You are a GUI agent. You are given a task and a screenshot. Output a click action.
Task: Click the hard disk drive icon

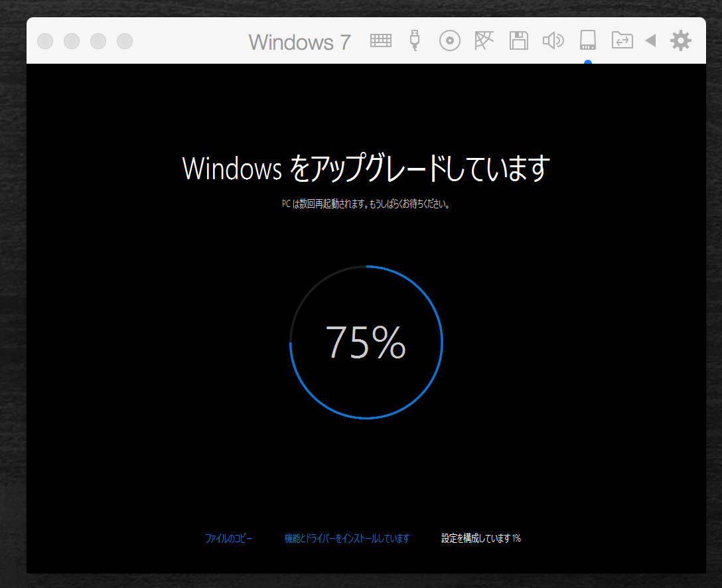pos(588,40)
